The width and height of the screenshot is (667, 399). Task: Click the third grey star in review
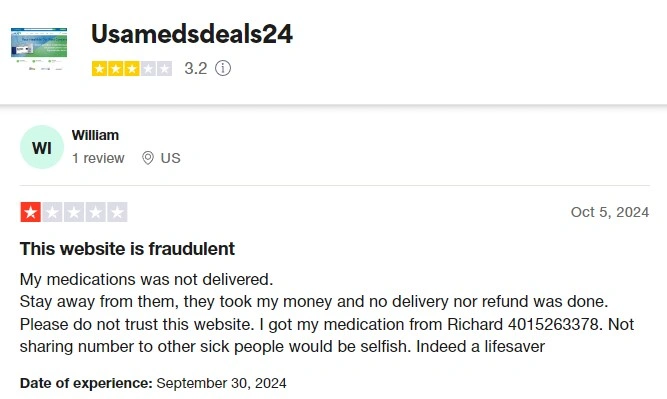(74, 212)
